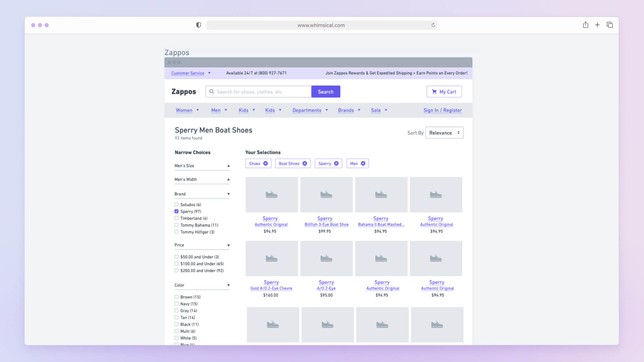The image size is (644, 362).
Task: Open the Sort By Relevance dropdown
Action: click(x=444, y=133)
